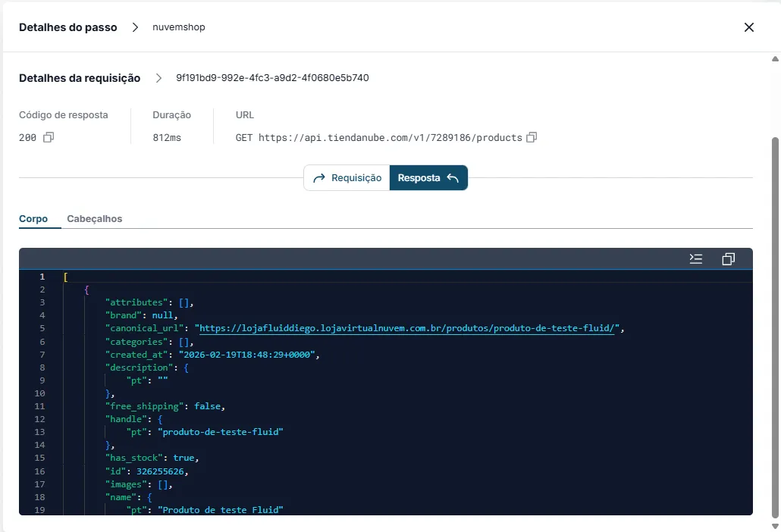Viewport: 781px width, 532px height.
Task: Click the breadcrumb chevron before nuvemshop
Action: 135,27
